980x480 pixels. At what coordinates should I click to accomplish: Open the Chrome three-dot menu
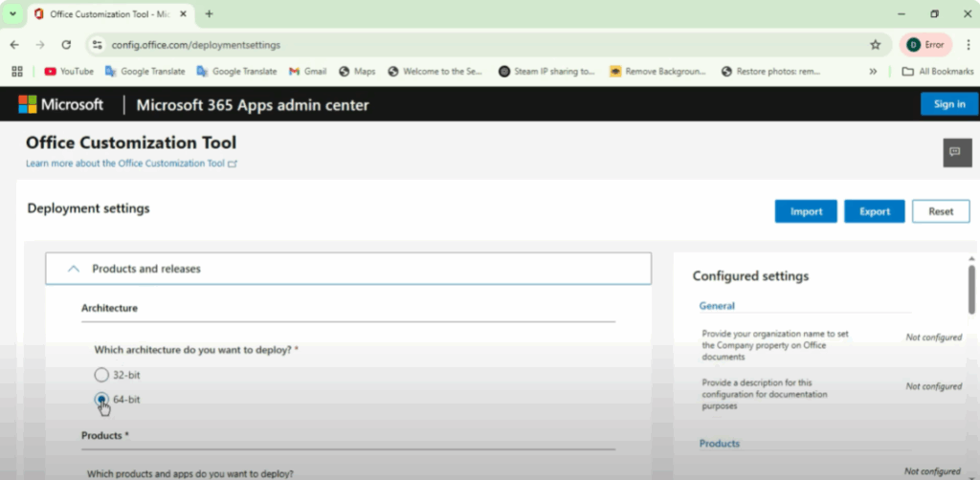tap(969, 45)
